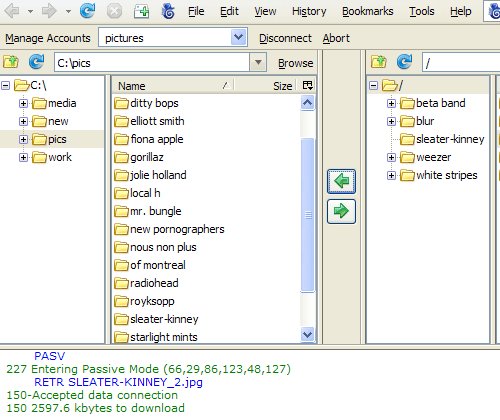Click remote pane Refresh icon
This screenshot has width=500, height=420.
[x=404, y=62]
